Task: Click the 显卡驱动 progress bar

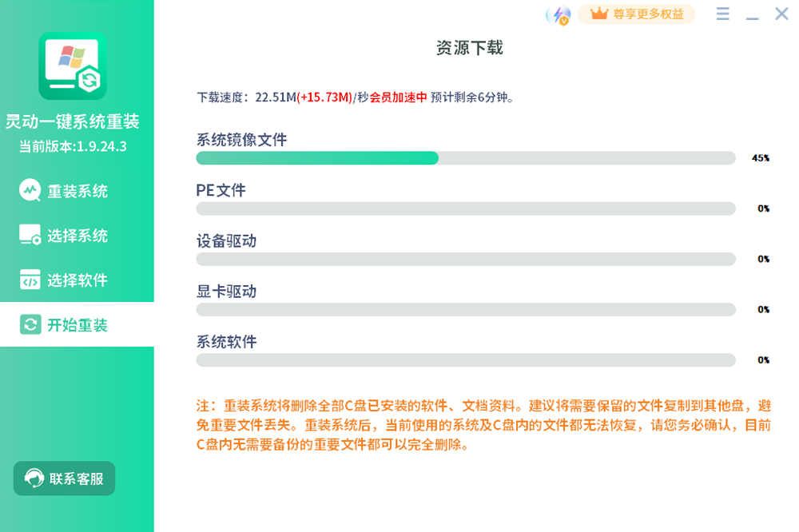Action: click(x=466, y=309)
